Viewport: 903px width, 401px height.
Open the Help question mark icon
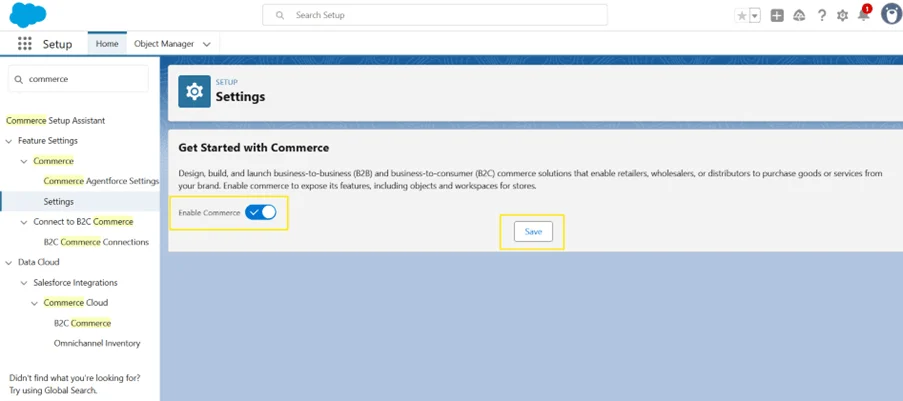click(822, 16)
